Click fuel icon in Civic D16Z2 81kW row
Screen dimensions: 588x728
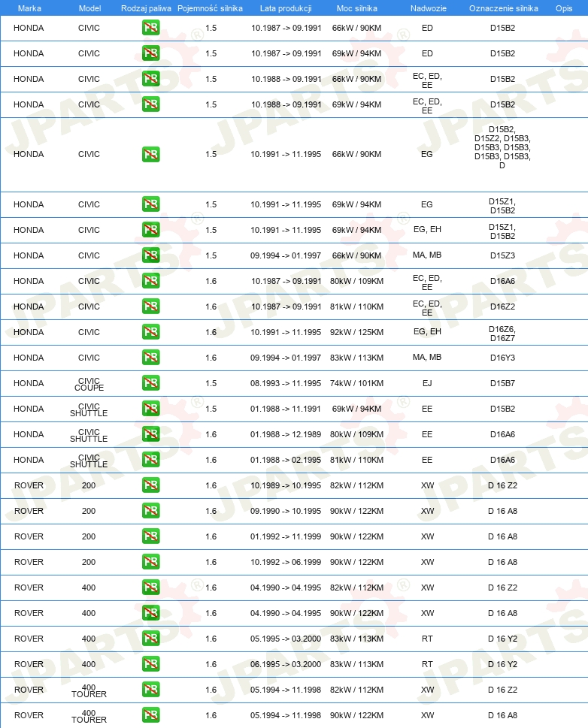click(x=150, y=307)
